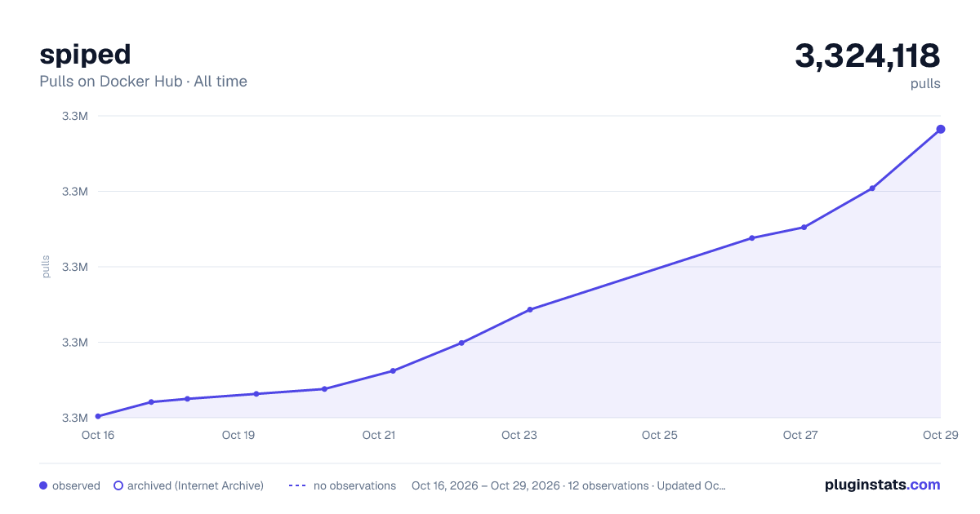Viewport: 980px width, 514px height.
Task: Click the 'Oct 29' x-axis label
Action: [x=939, y=435]
